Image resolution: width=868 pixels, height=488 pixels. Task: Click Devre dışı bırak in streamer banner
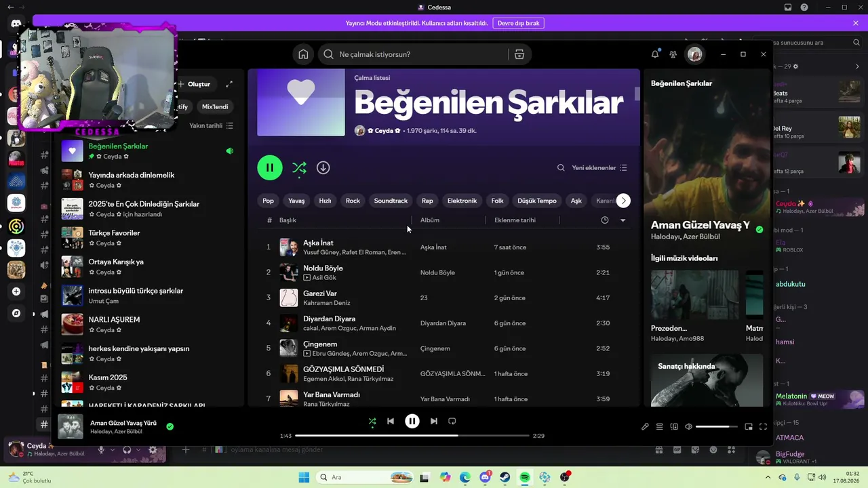[x=519, y=23]
